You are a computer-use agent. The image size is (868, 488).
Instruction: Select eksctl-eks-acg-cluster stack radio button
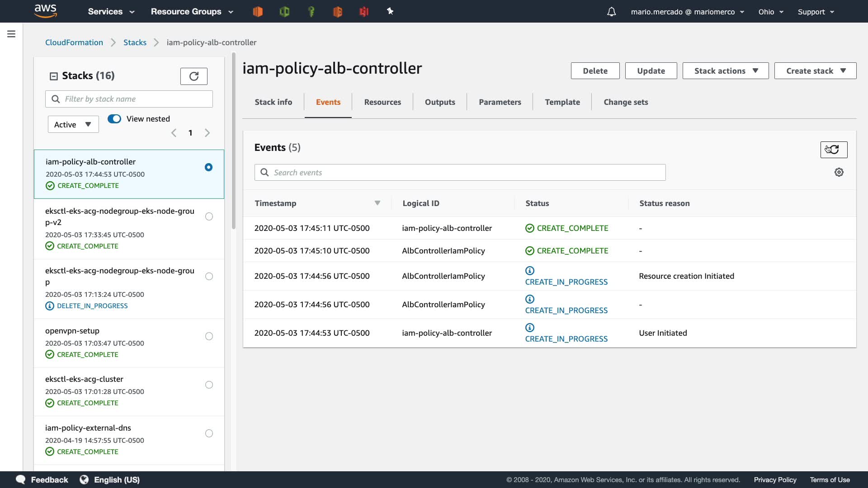(x=209, y=385)
